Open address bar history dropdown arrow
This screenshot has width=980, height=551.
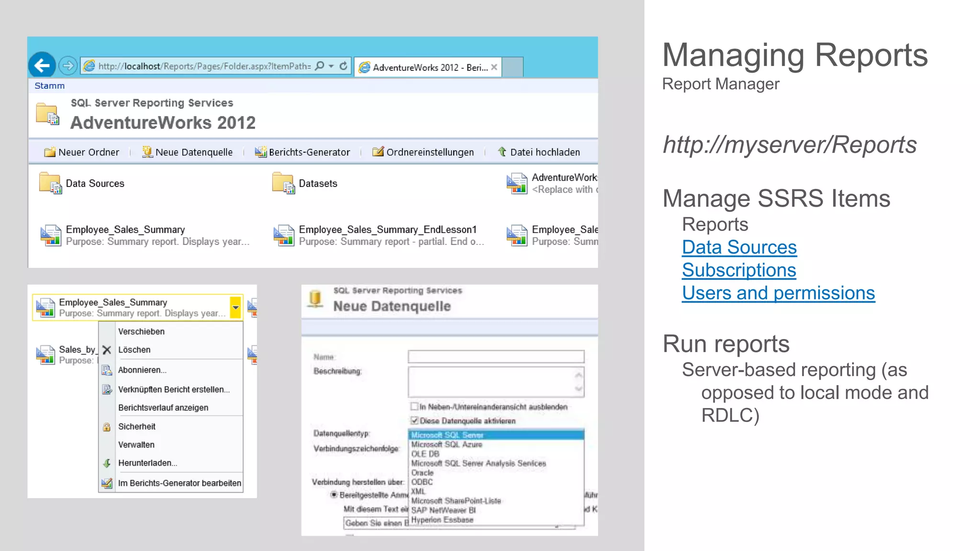coord(331,66)
